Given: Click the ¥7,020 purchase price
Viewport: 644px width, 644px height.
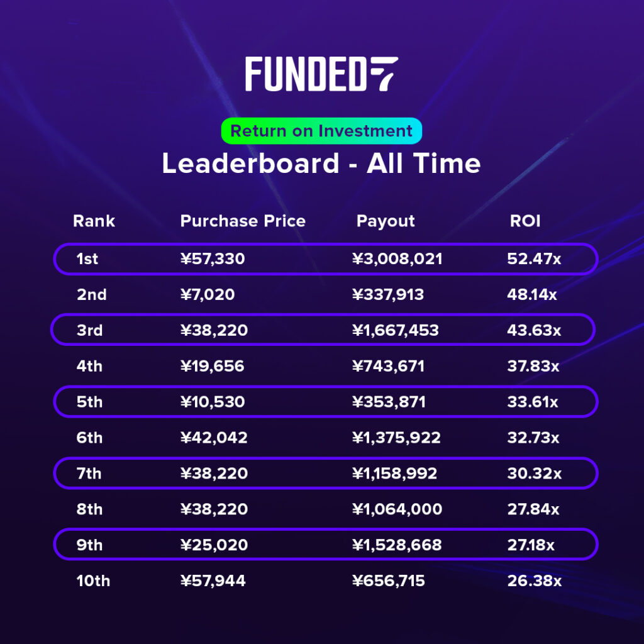Looking at the screenshot, I should (x=208, y=294).
